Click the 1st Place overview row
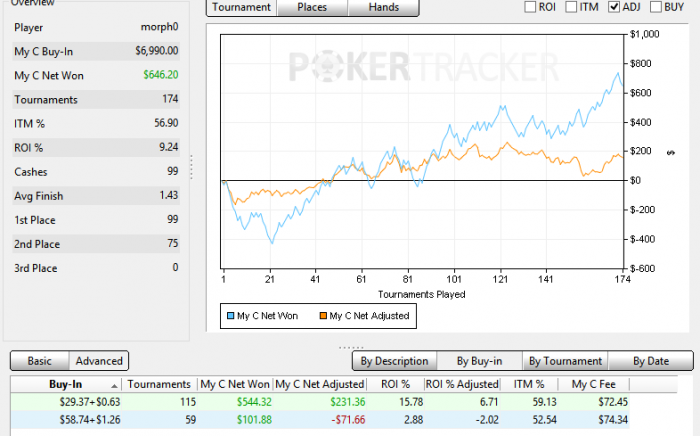The height and width of the screenshot is (436, 700). point(96,220)
